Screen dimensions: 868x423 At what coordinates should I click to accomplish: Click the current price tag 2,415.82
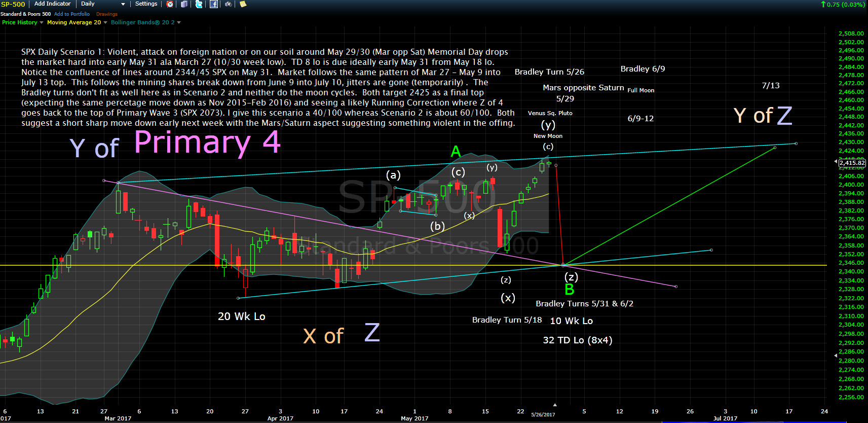tap(852, 163)
